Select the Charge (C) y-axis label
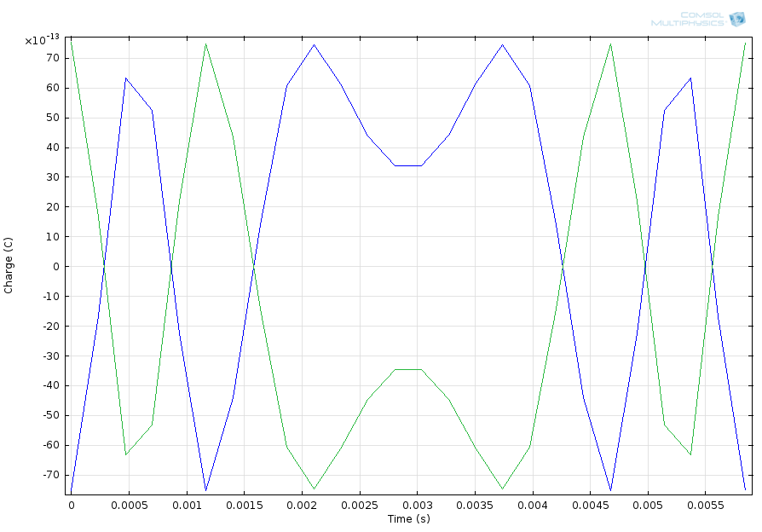Screen dimensions: 762x532 pos(9,266)
